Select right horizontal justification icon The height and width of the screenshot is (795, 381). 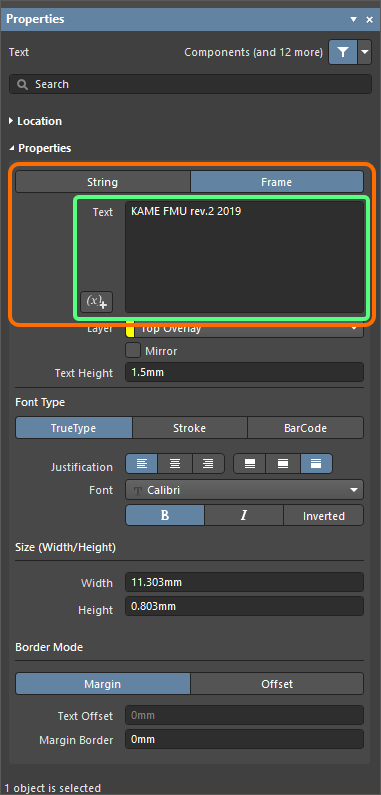point(208,463)
